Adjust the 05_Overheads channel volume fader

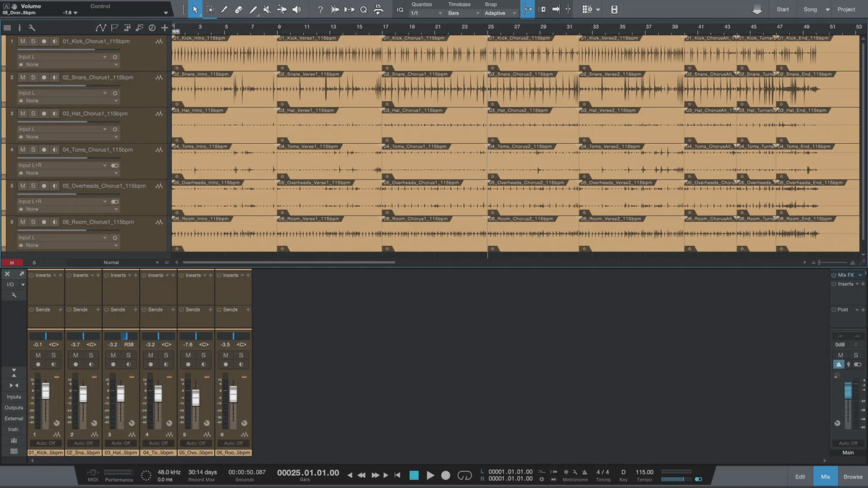[195, 397]
